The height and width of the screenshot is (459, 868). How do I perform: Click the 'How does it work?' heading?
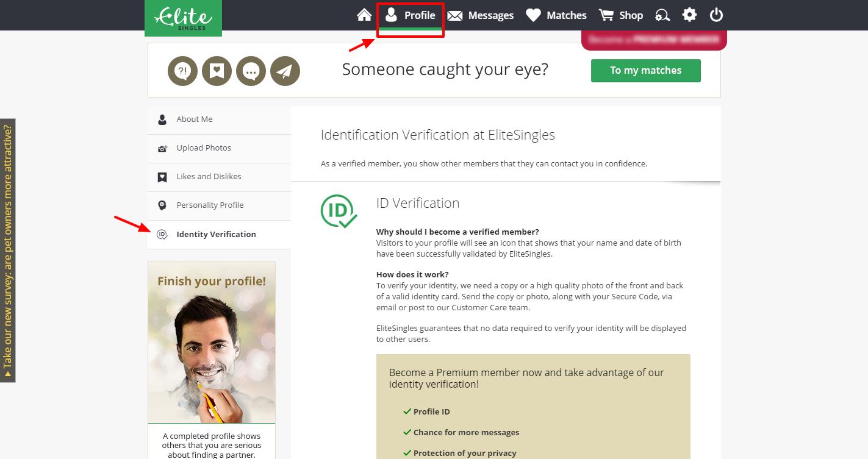(x=412, y=274)
